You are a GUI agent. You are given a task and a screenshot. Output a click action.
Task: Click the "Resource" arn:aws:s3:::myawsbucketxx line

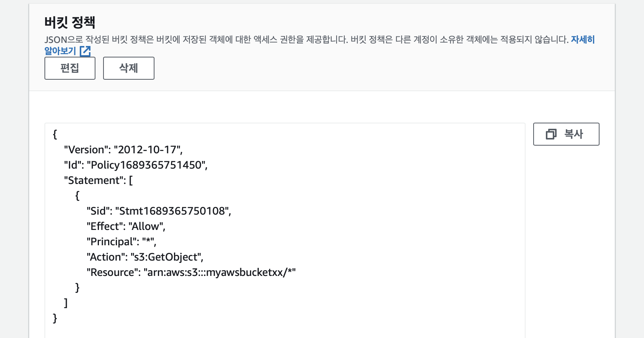point(191,272)
